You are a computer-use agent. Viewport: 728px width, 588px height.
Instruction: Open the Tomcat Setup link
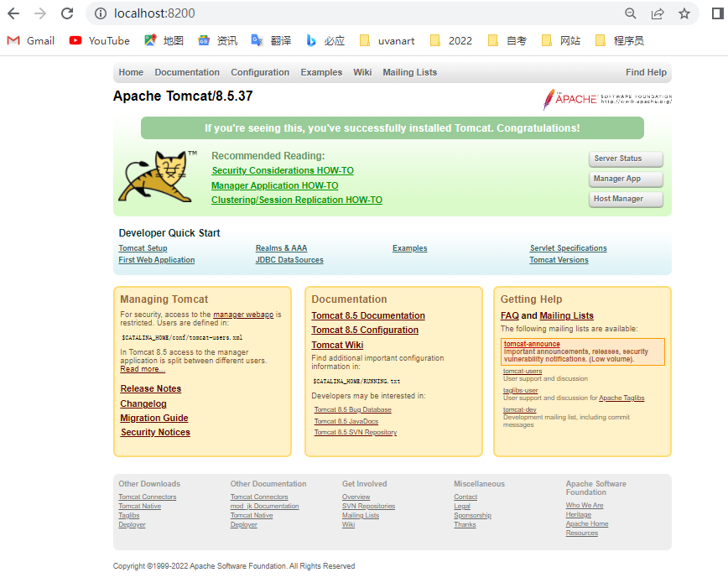click(143, 248)
